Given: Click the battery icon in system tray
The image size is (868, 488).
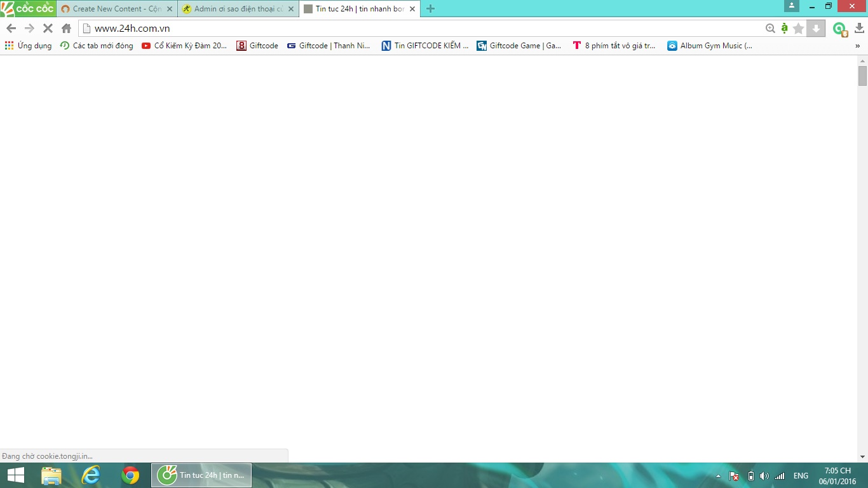Looking at the screenshot, I should pyautogui.click(x=750, y=476).
